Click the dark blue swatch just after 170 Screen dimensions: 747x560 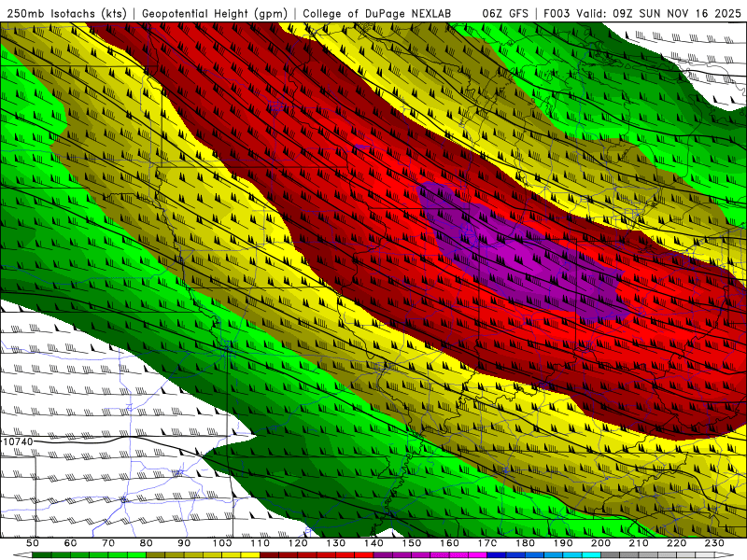tap(497, 555)
